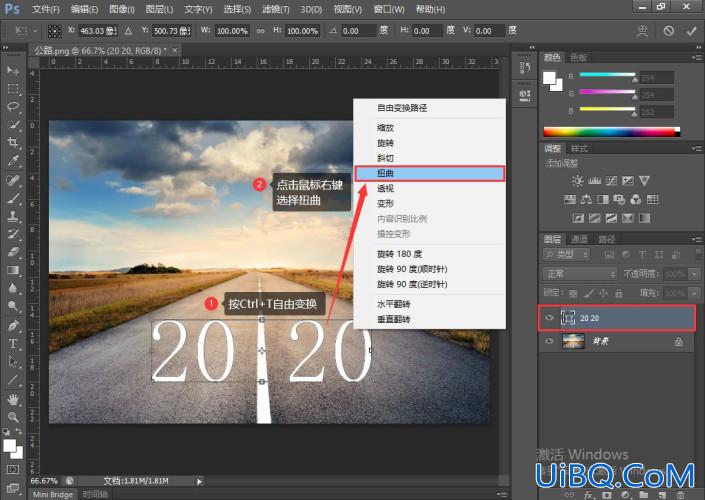Cancel the transform in options bar
The image size is (705, 500).
669,31
